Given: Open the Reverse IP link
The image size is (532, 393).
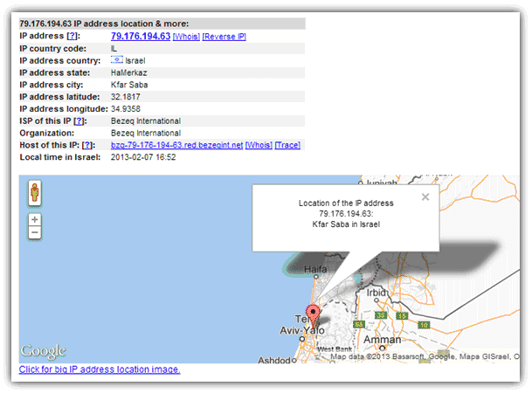Looking at the screenshot, I should coord(225,37).
